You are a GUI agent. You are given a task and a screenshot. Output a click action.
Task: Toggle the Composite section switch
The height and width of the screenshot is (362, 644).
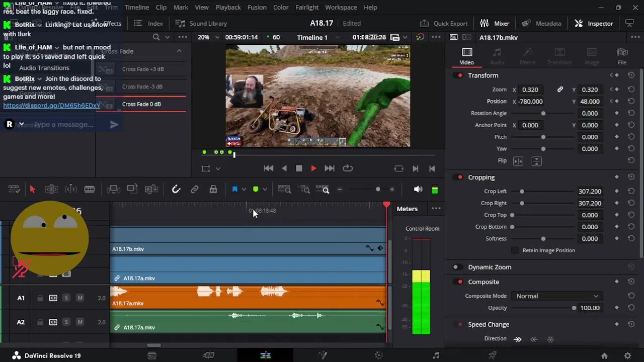tap(458, 282)
